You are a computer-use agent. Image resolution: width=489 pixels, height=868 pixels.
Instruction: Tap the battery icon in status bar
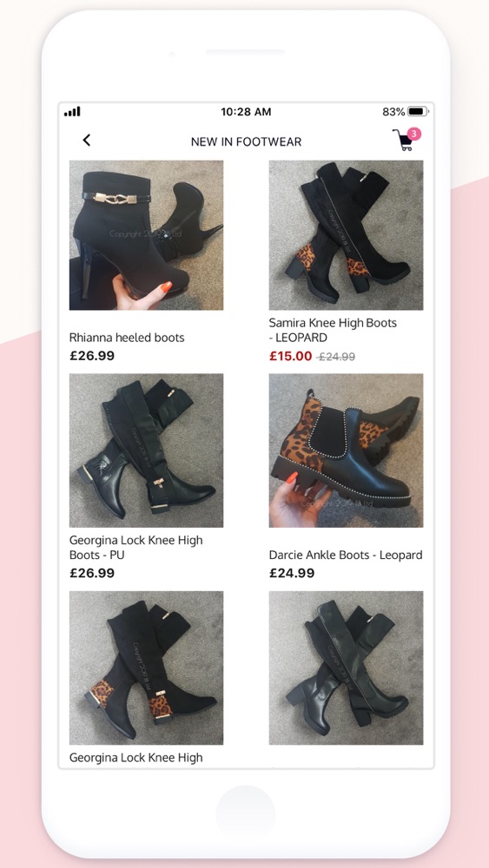419,112
